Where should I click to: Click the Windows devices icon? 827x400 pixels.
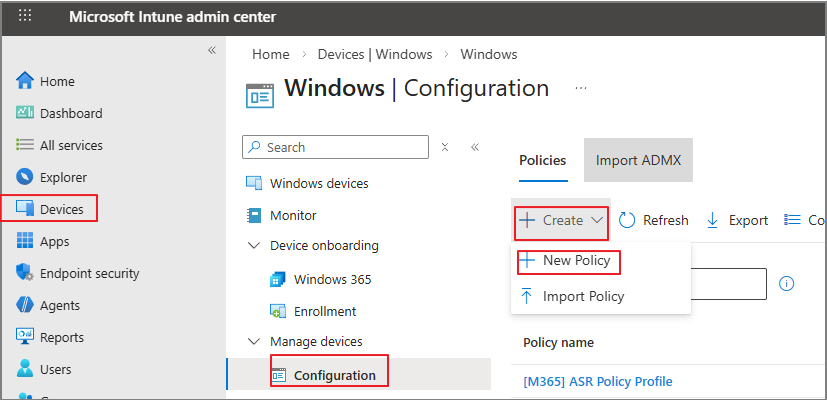(255, 184)
